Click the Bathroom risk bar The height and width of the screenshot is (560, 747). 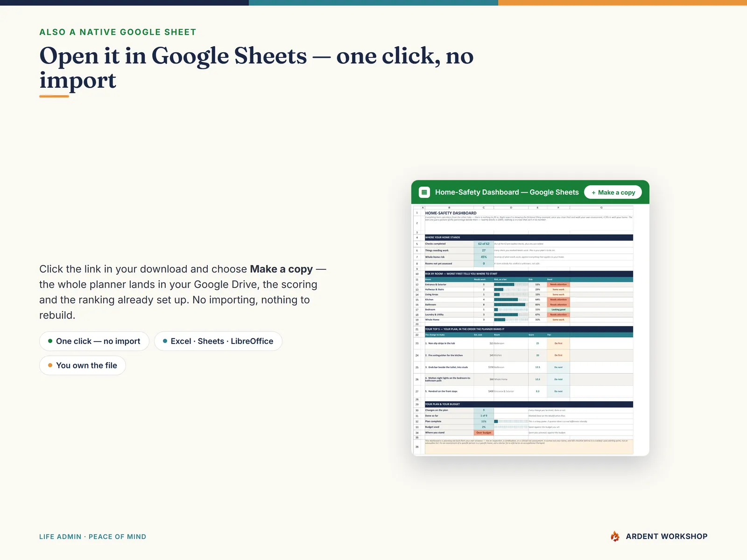(x=511, y=305)
